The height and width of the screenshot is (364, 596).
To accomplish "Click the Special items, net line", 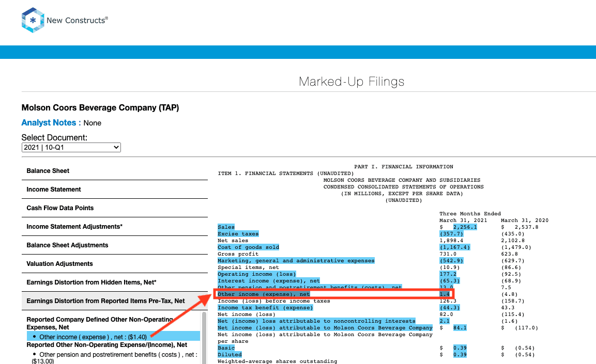I will [248, 267].
